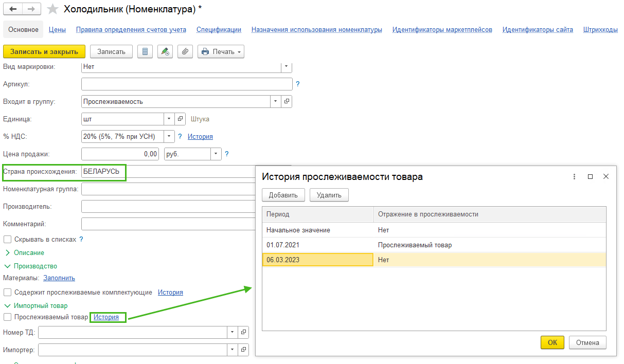The height and width of the screenshot is (364, 624).
Task: Confirm the dialog with ОК
Action: tap(552, 342)
